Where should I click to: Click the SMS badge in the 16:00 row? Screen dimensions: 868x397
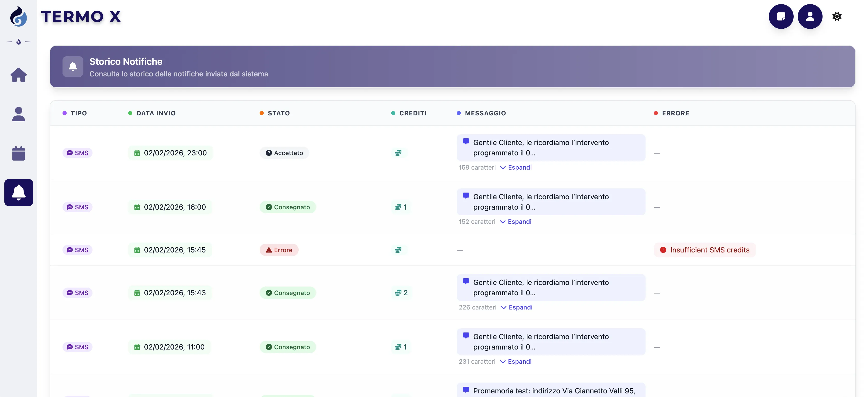(x=78, y=207)
